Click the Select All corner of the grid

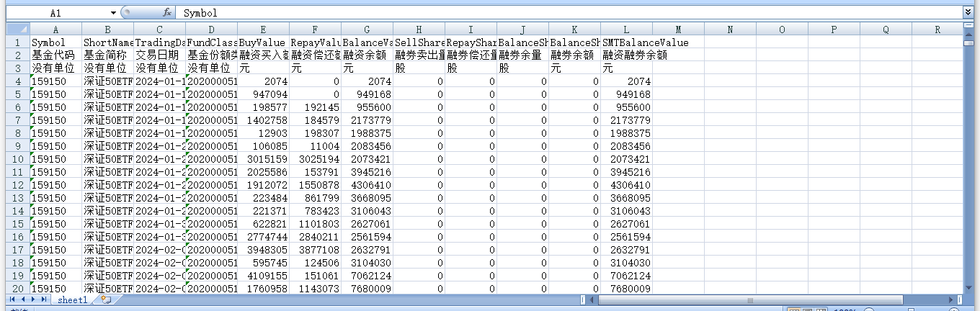(18, 30)
